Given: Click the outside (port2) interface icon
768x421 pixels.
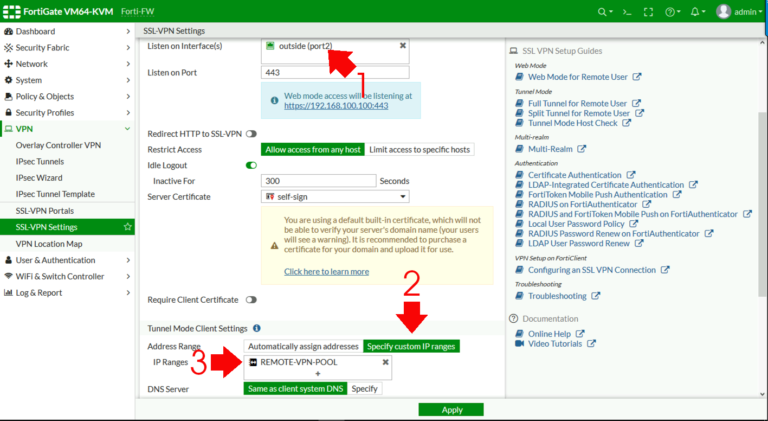Looking at the screenshot, I should click(270, 46).
